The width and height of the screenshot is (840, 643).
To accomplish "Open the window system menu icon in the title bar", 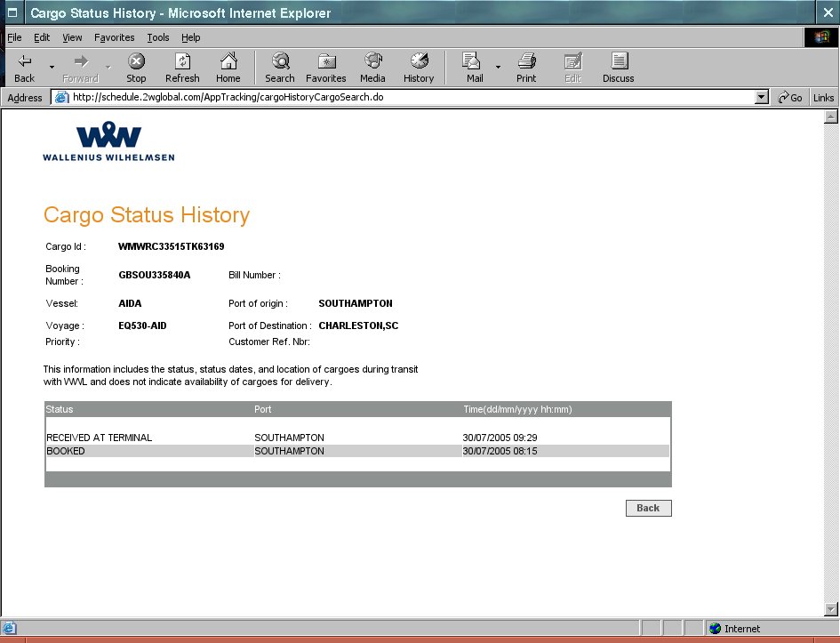I will 12,12.
